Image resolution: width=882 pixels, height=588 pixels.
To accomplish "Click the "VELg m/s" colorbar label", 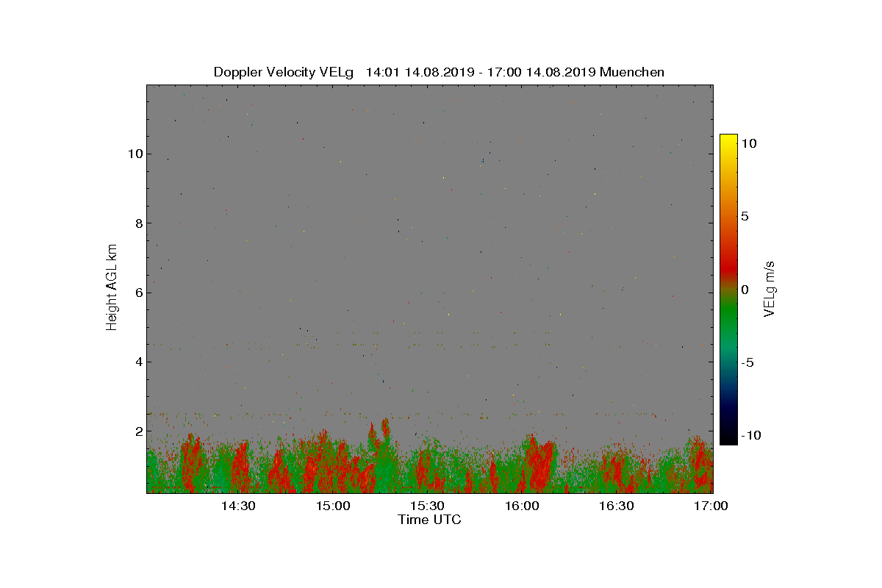I will (x=769, y=288).
